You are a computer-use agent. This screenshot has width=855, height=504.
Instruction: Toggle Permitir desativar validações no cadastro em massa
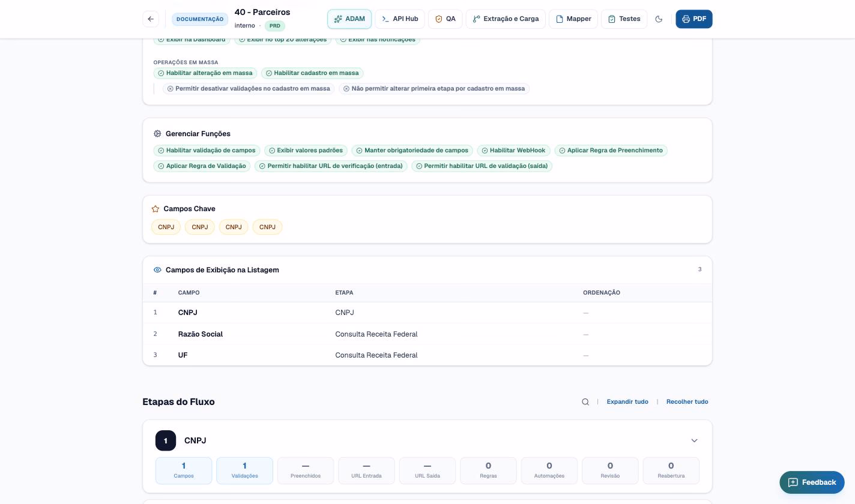(x=249, y=89)
